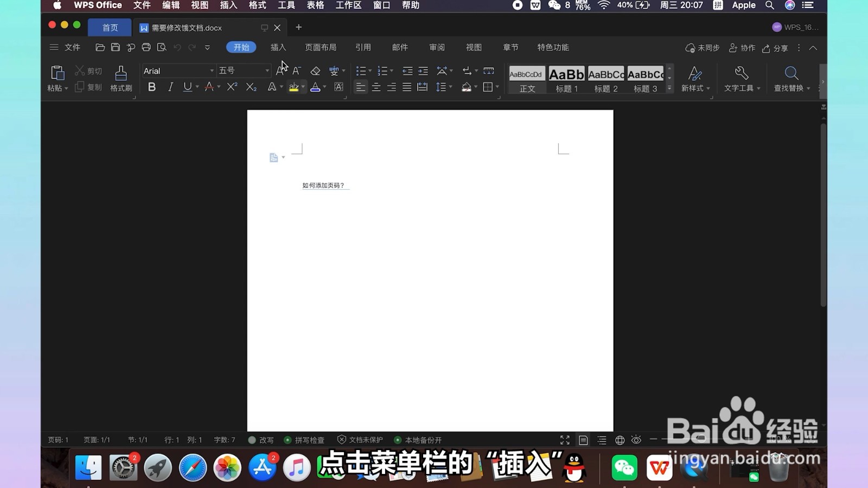Toggle spell check (拼写检查) in status bar
The image size is (868, 488).
304,440
